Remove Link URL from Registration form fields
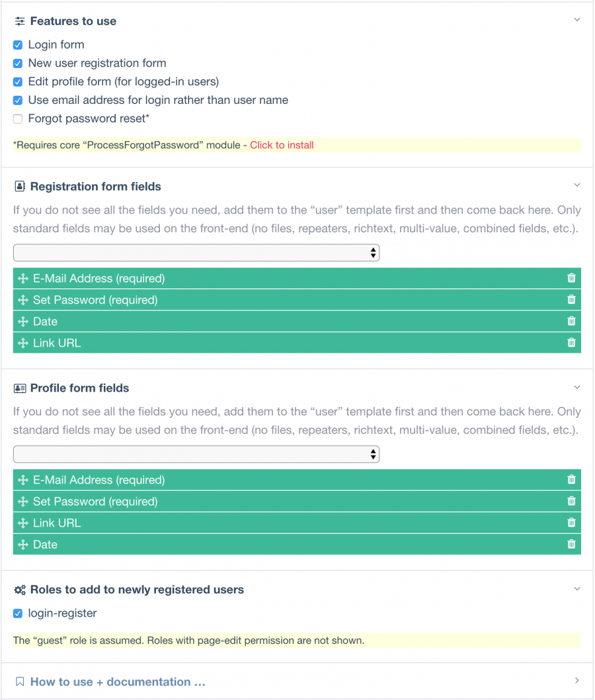 [x=571, y=343]
